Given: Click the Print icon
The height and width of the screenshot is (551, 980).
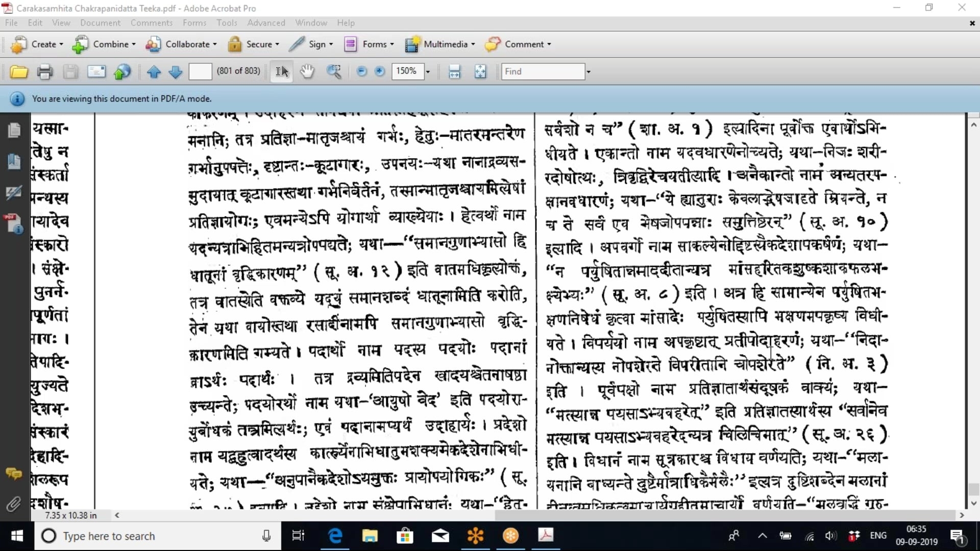Looking at the screenshot, I should pos(45,71).
